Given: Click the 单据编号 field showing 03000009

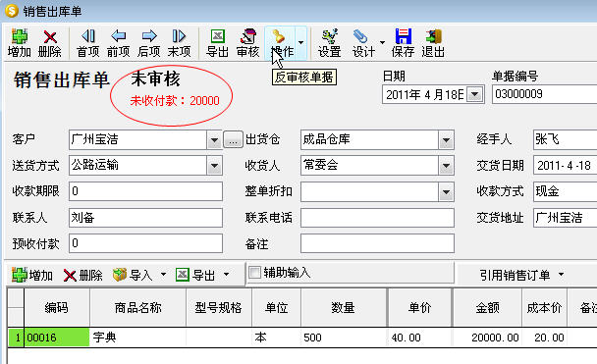Looking at the screenshot, I should pyautogui.click(x=544, y=94).
